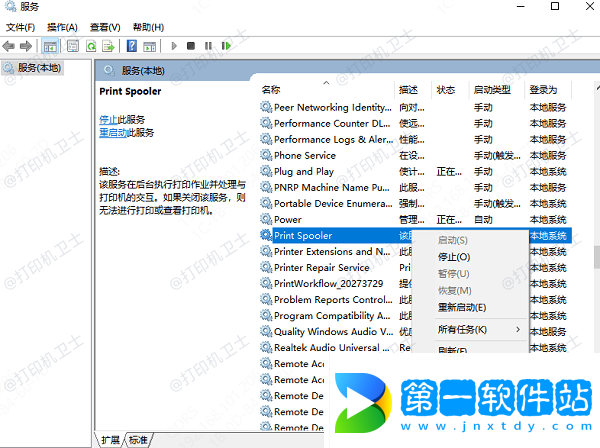The width and height of the screenshot is (600, 448).
Task: Click the Forward arrow toolbar icon
Action: pos(26,46)
